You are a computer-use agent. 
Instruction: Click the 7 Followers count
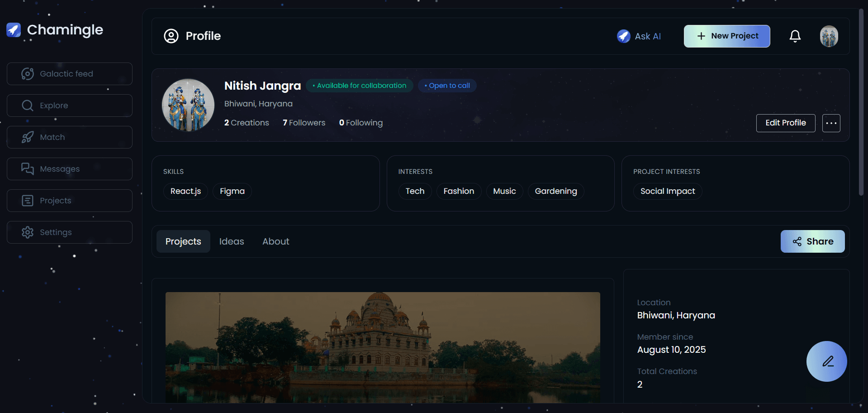(304, 122)
